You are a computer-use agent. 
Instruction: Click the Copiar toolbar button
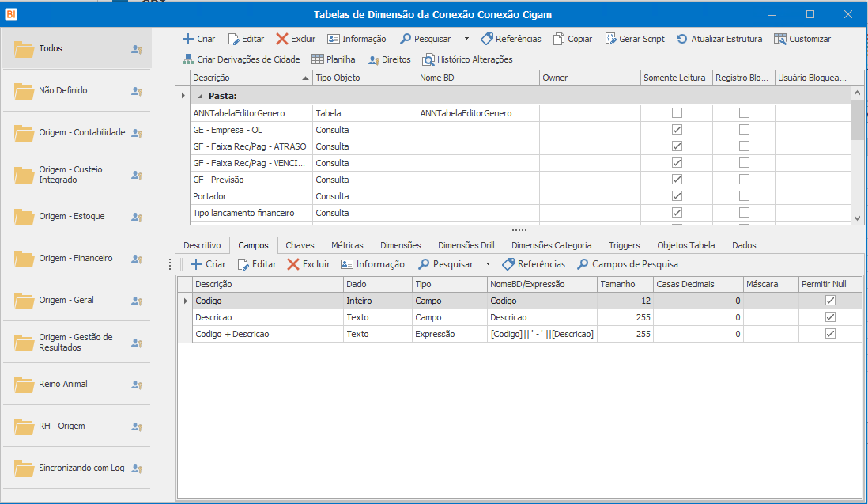[x=573, y=39]
